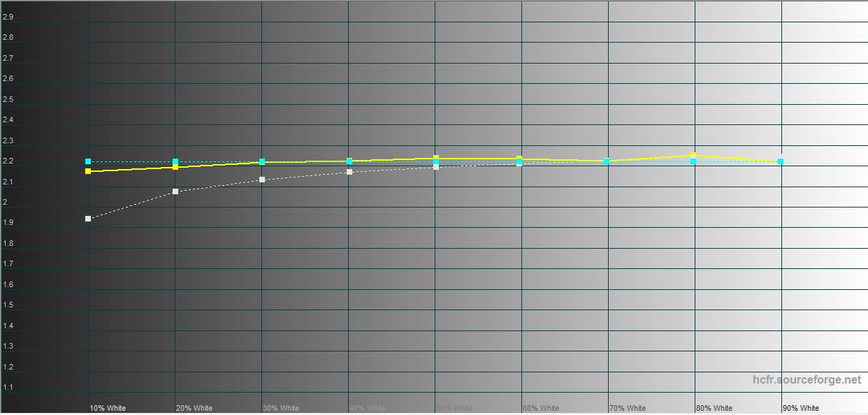The width and height of the screenshot is (868, 415).
Task: Click the "10% White" x-axis label
Action: tap(108, 408)
